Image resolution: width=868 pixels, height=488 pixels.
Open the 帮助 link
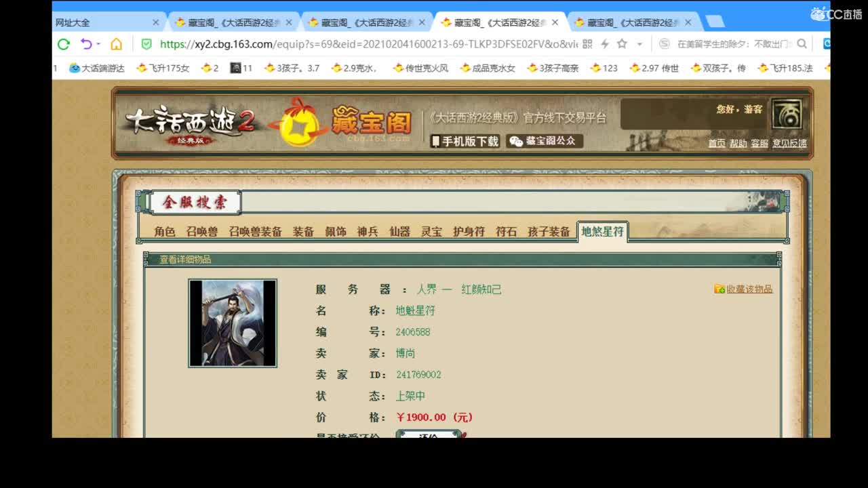point(738,143)
